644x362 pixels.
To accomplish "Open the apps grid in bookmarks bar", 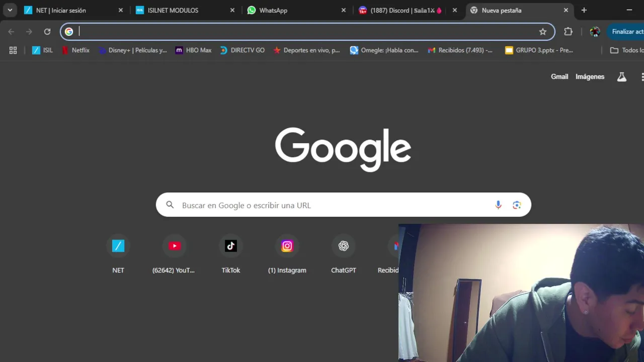I will pyautogui.click(x=13, y=50).
